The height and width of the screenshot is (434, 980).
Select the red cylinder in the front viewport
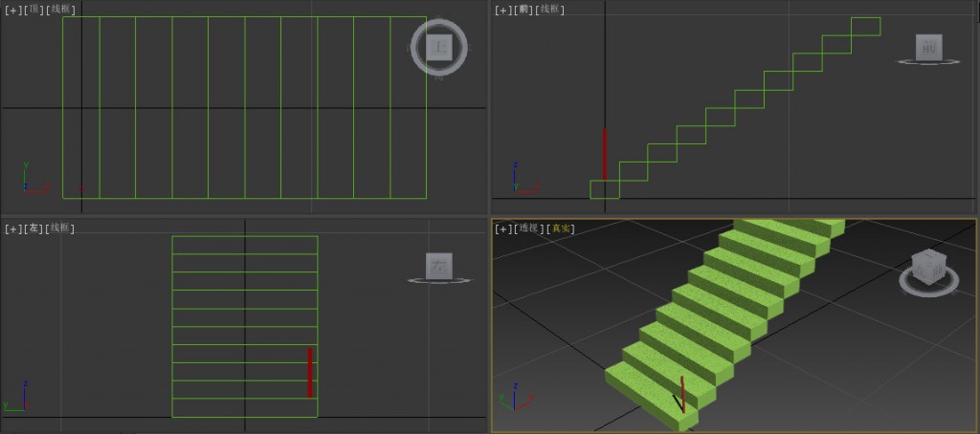pos(605,154)
